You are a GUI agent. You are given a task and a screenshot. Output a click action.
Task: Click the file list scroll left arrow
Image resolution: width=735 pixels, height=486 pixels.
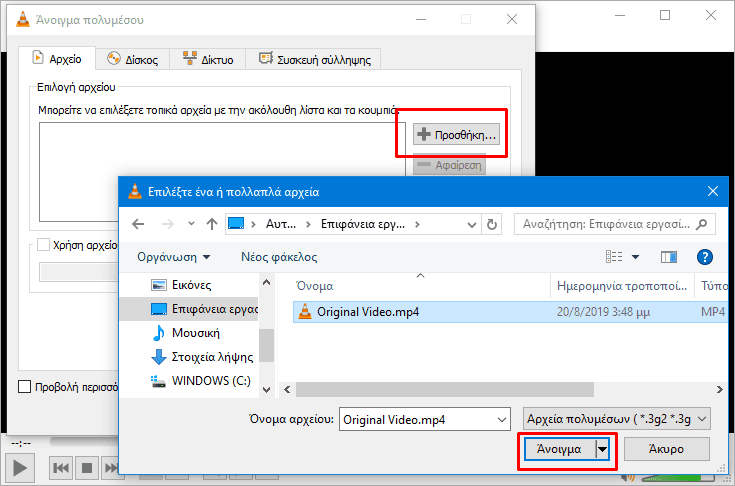(x=287, y=389)
